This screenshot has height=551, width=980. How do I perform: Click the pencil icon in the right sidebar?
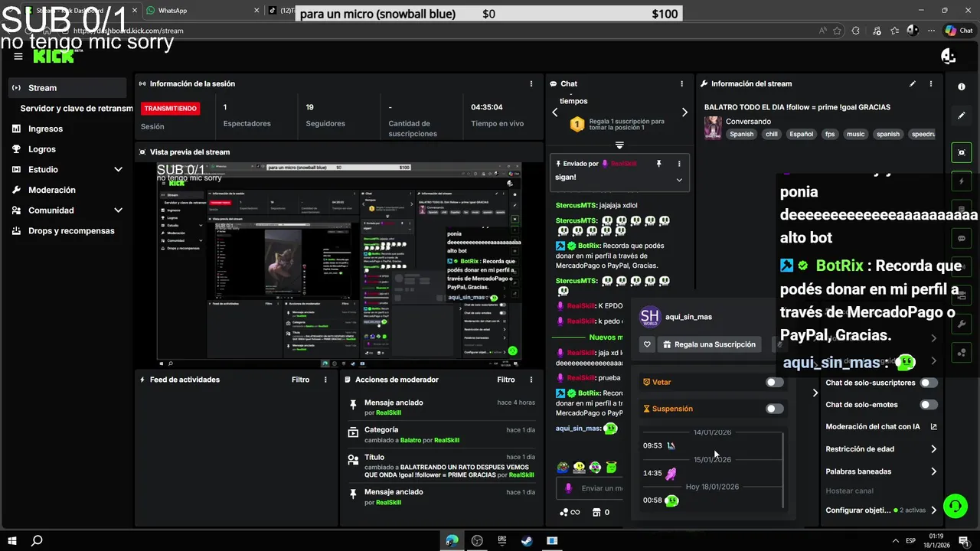[962, 116]
